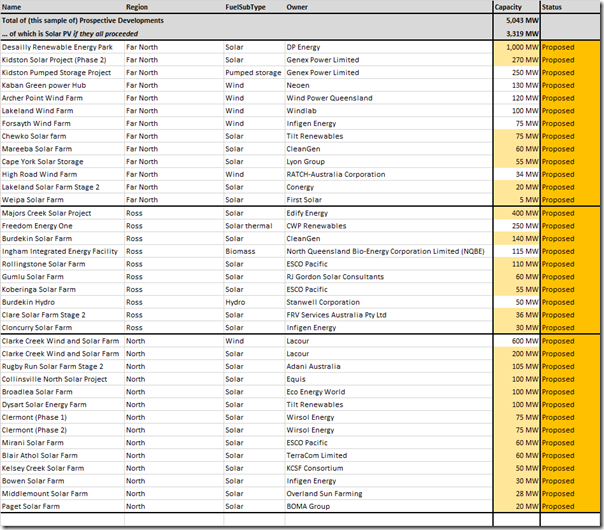
Task: Click Majors Creek Solar Project cell
Action: (x=62, y=213)
